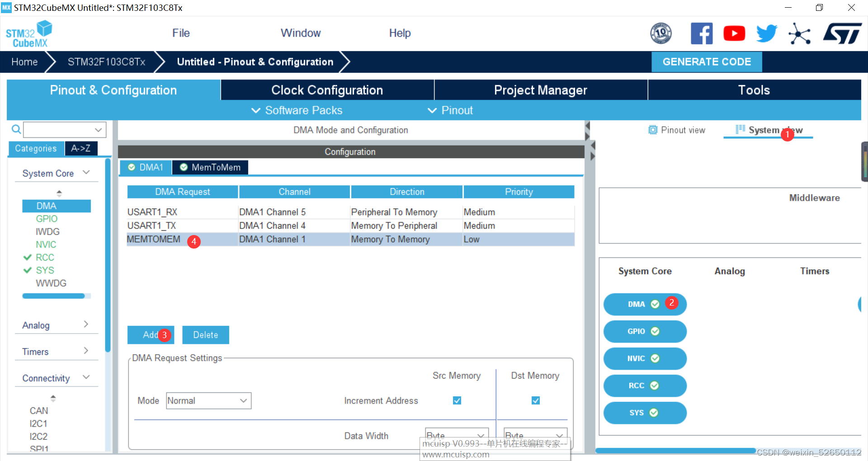Click the RCC button in System view
868x461 pixels.
click(645, 386)
